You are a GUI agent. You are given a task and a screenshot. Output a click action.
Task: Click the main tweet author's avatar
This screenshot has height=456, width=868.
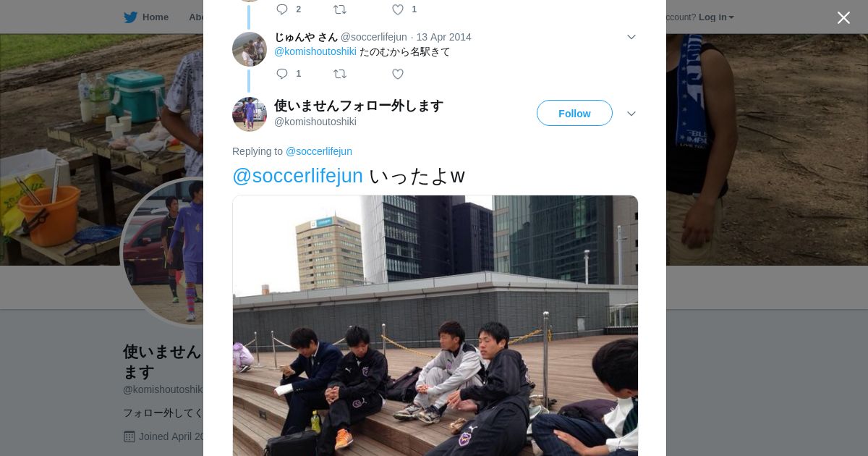(250, 114)
